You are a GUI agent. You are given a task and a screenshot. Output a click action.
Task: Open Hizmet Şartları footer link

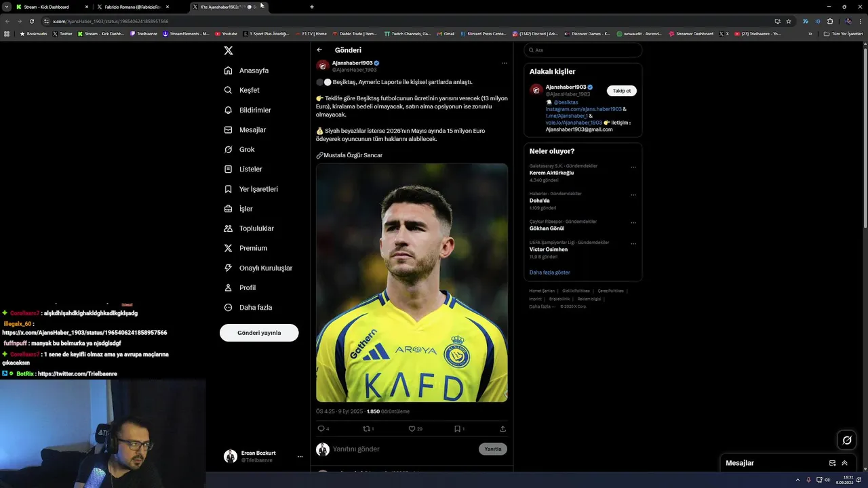(x=542, y=291)
